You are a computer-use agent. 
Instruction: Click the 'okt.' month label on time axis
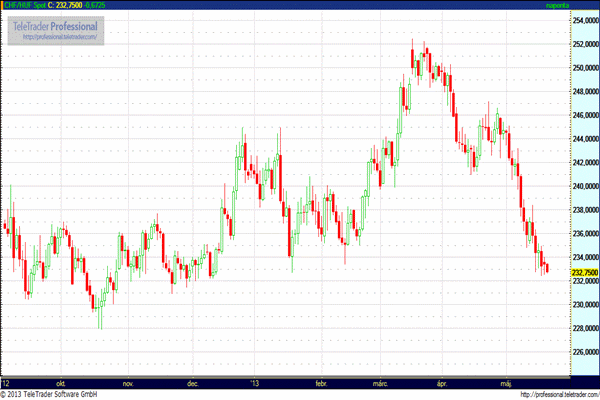63,383
